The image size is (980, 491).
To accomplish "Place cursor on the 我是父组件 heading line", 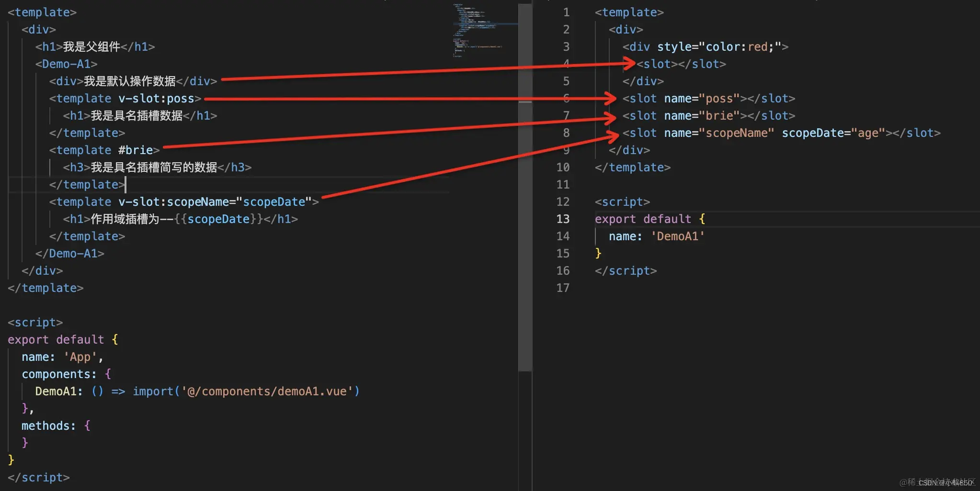I will [95, 46].
